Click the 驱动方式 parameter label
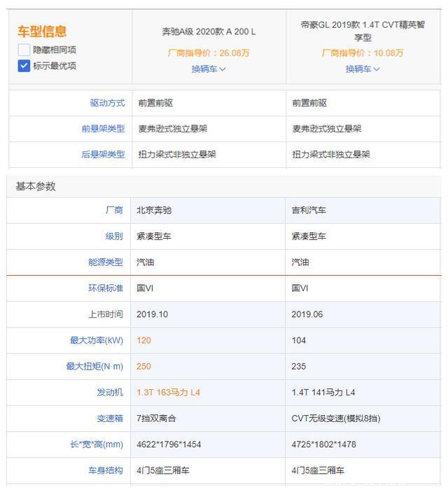The image size is (448, 492). (107, 103)
